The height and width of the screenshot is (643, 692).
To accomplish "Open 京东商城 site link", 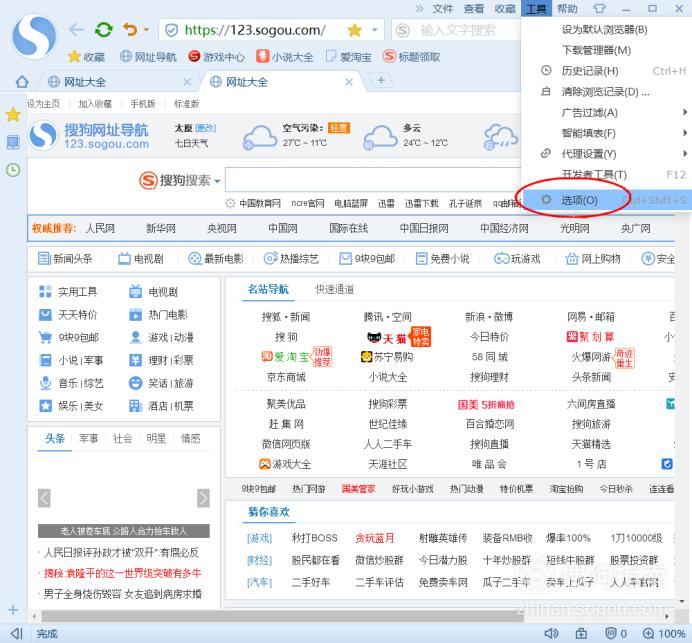I will click(x=286, y=377).
